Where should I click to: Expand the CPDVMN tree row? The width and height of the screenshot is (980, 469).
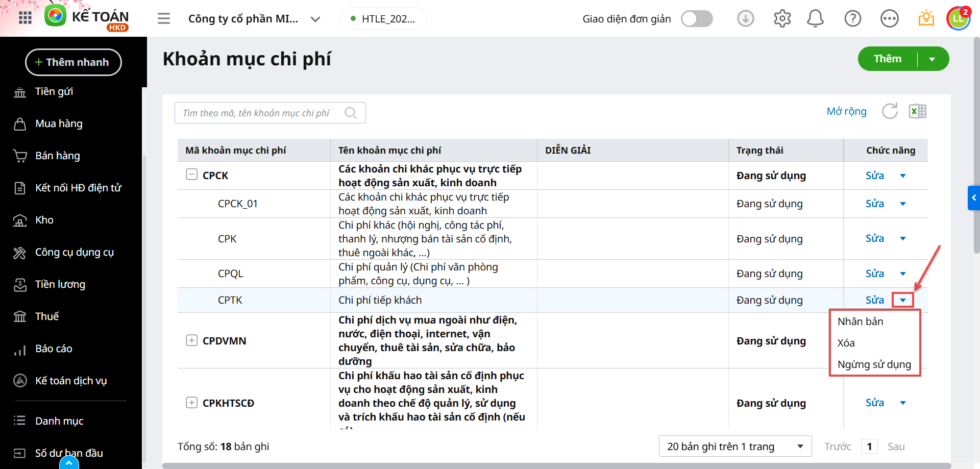[x=191, y=340]
